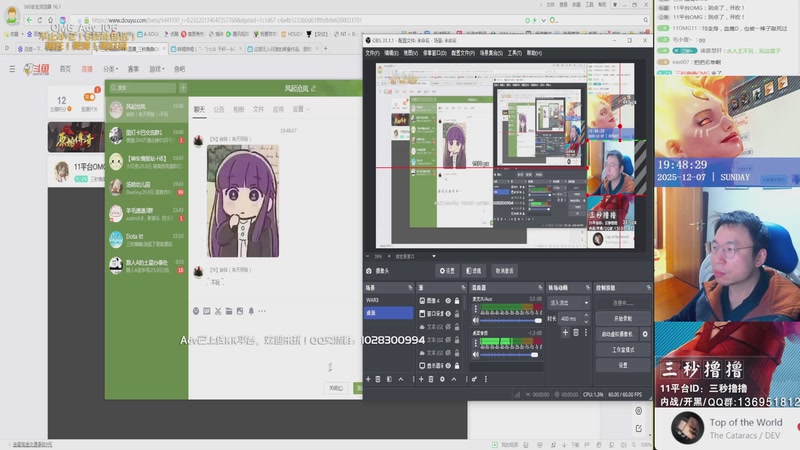This screenshot has width=800, height=450.
Task: Toggle lock on 窗口采集 source
Action: (457, 314)
